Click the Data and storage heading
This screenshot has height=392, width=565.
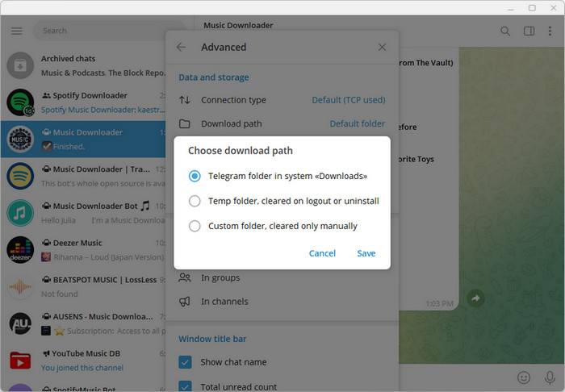(x=214, y=77)
